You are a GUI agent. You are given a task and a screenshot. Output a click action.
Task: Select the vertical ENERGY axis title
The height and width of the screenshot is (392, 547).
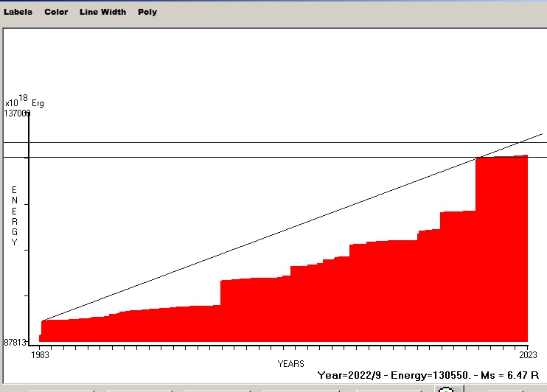pyautogui.click(x=14, y=216)
